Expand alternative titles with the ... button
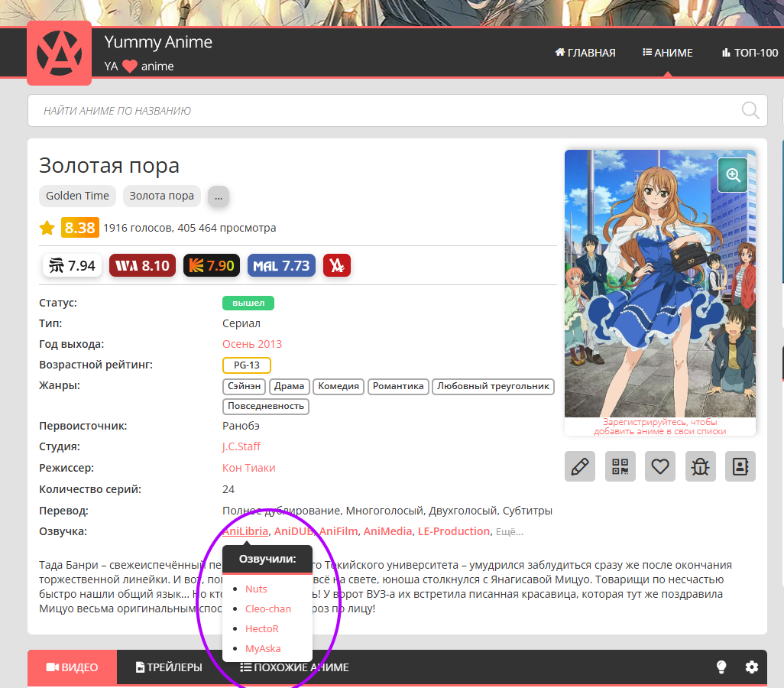The image size is (784, 688). [x=219, y=196]
